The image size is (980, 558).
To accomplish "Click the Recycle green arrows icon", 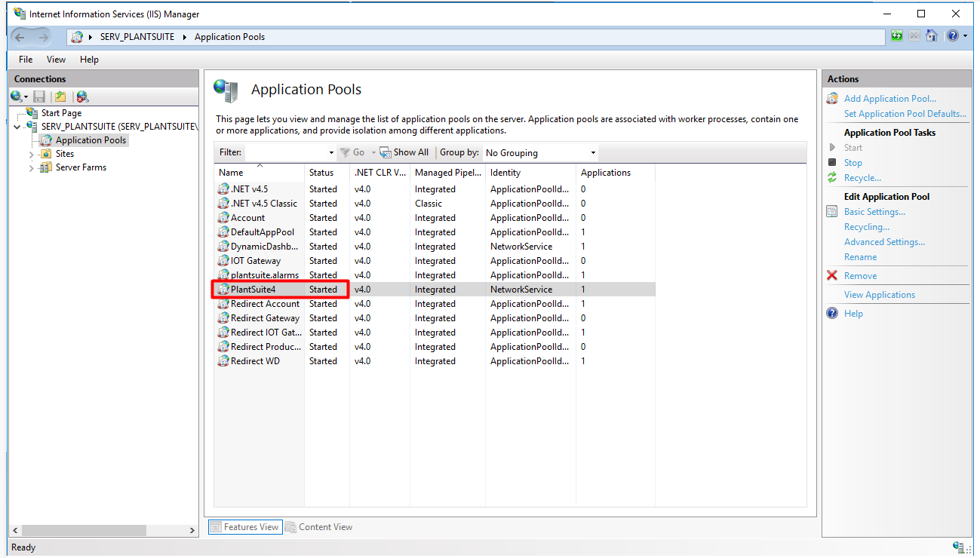I will point(832,178).
